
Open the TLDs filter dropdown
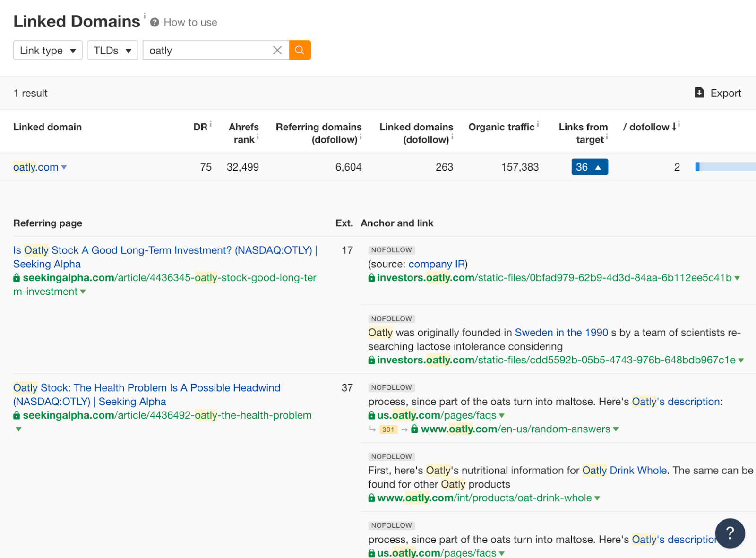pyautogui.click(x=112, y=50)
